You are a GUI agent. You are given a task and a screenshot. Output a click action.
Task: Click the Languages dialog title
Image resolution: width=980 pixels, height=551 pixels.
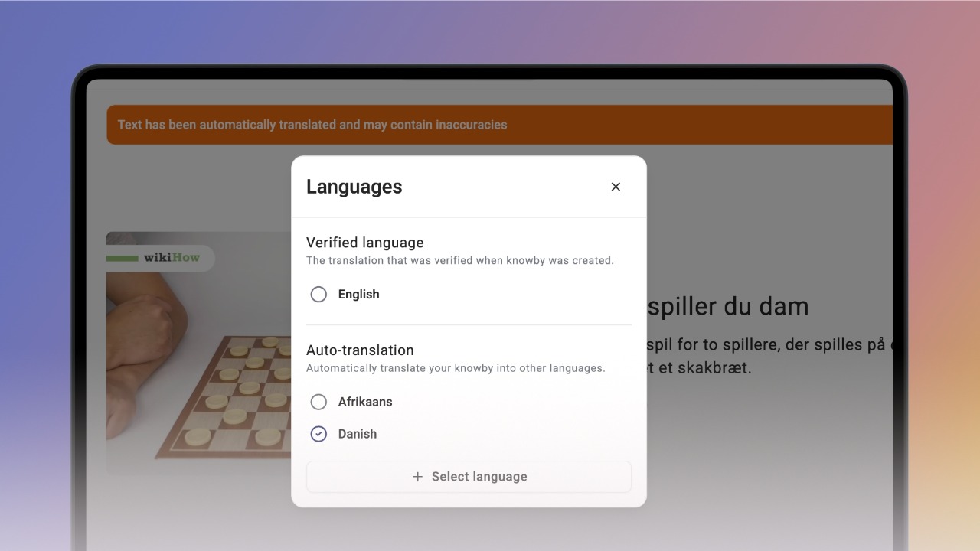(x=354, y=187)
